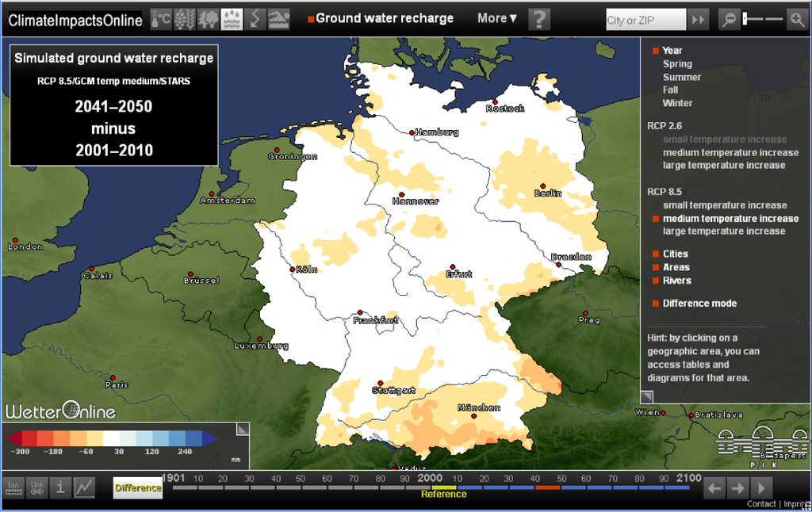
Task: Click the km distance scale icon
Action: coord(13,487)
